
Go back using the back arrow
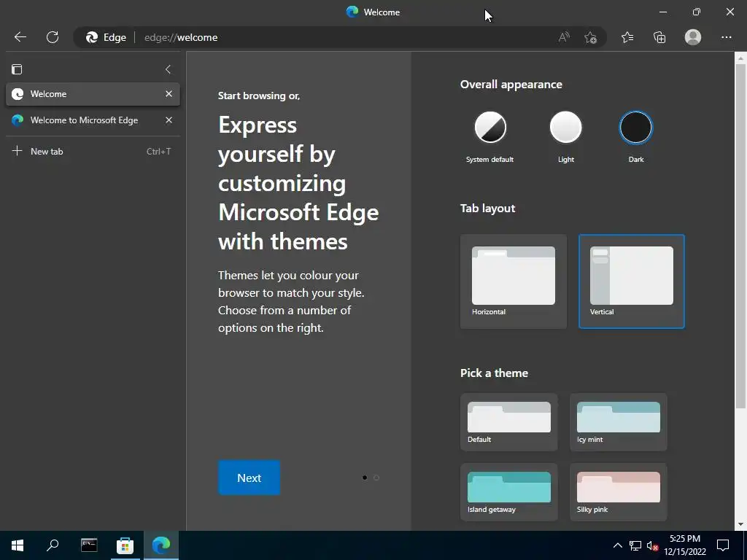pos(20,37)
